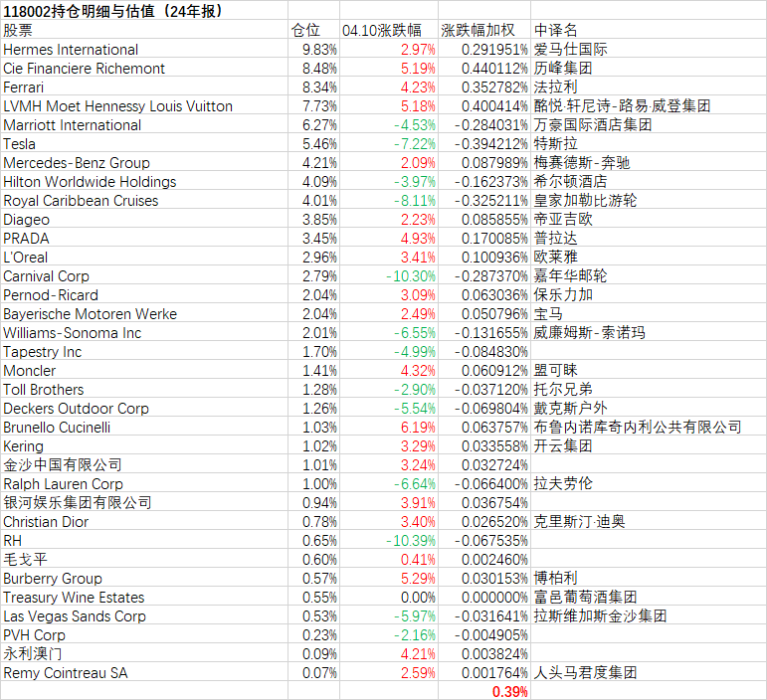The height and width of the screenshot is (700, 767).
Task: Select the Las Vegas Sands Corp cell
Action: 144,615
